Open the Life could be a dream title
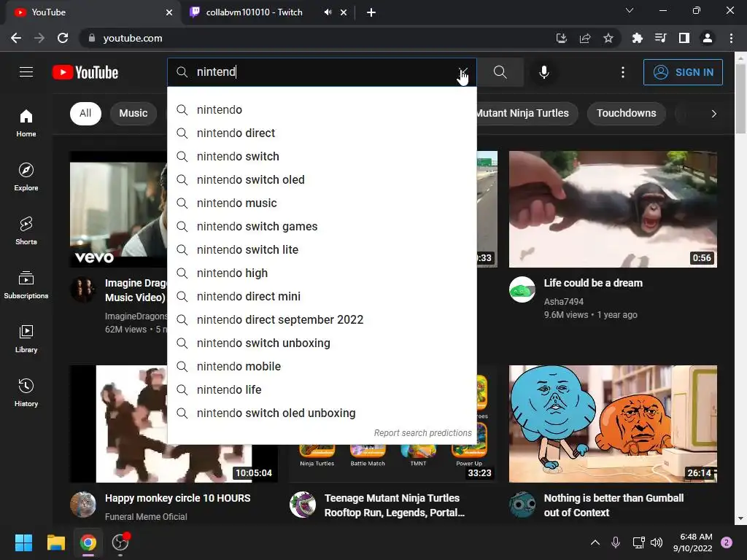The height and width of the screenshot is (560, 747). point(593,283)
